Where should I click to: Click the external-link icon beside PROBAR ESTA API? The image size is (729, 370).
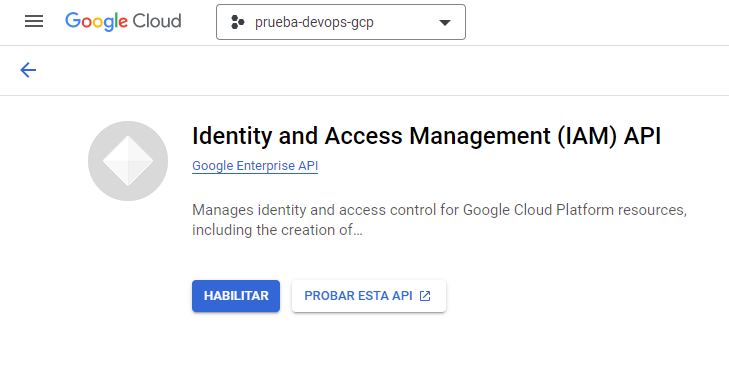pyautogui.click(x=425, y=296)
